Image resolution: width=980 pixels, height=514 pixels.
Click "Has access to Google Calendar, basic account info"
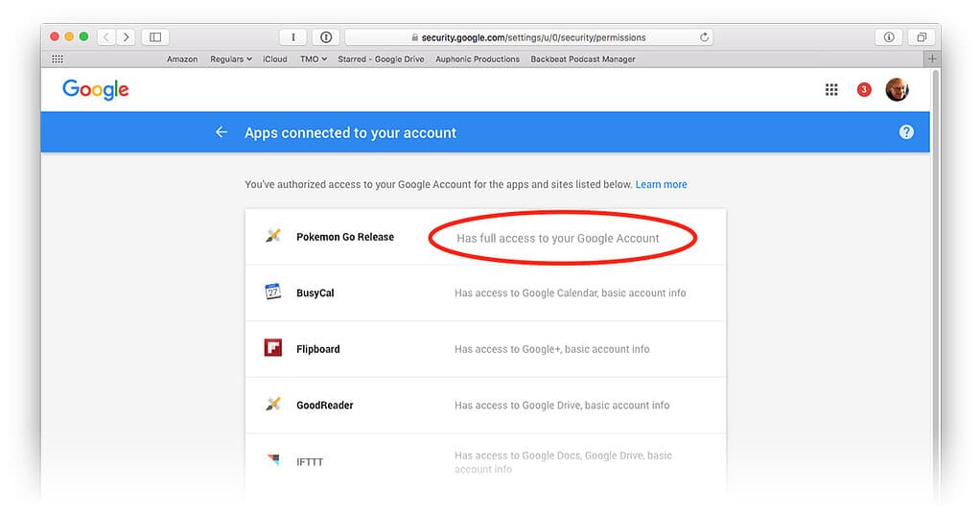[x=570, y=292]
